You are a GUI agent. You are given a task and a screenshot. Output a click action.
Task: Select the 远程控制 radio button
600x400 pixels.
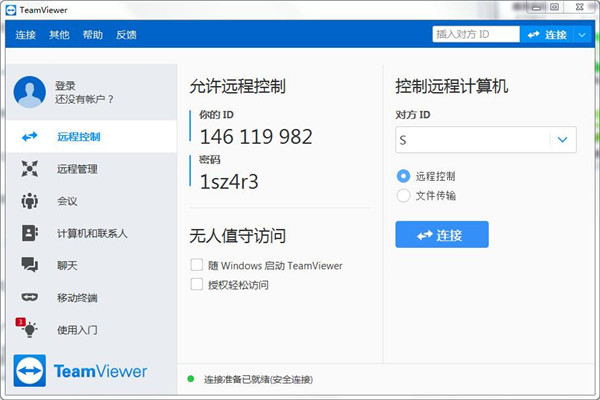(x=403, y=176)
